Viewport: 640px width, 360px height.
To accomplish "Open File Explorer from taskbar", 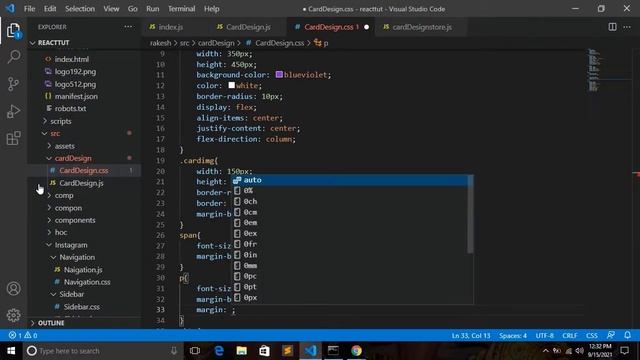I will 242,351.
